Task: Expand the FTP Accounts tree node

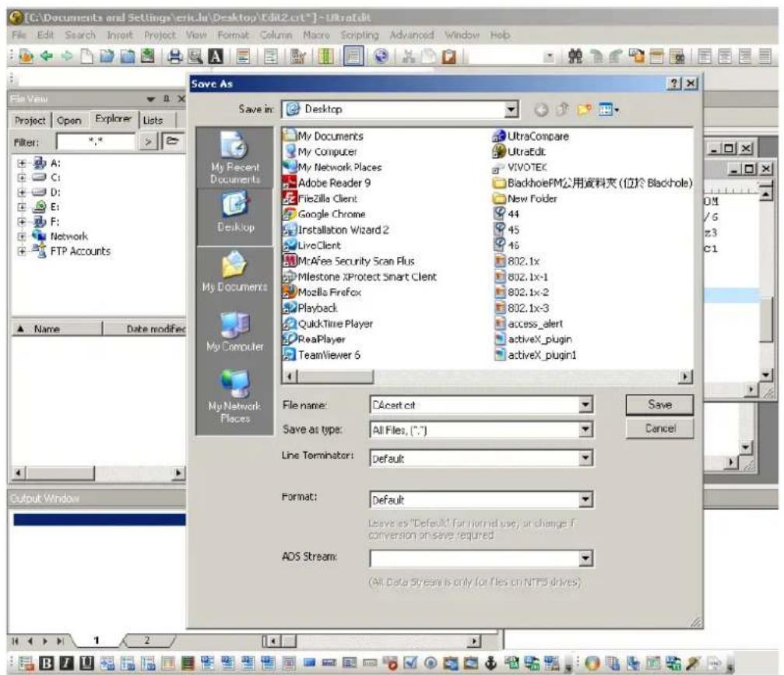Action: [22, 251]
